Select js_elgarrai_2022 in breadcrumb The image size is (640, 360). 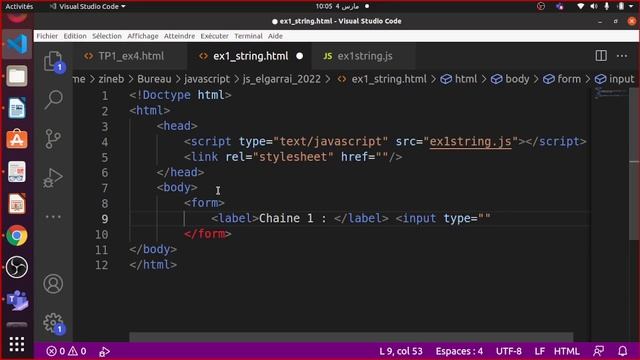point(282,79)
